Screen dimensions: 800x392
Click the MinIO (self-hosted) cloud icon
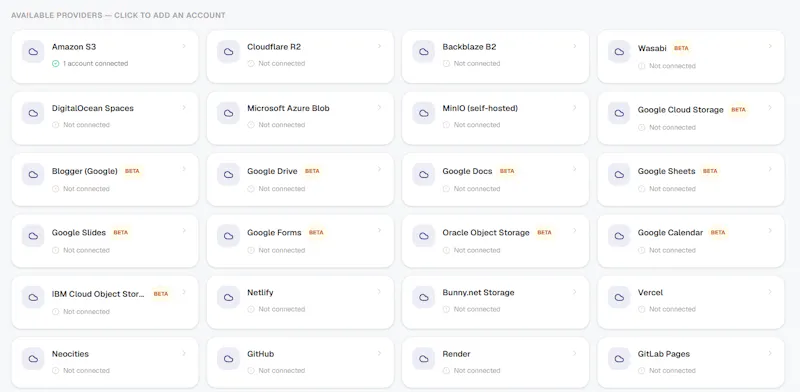[x=423, y=113]
